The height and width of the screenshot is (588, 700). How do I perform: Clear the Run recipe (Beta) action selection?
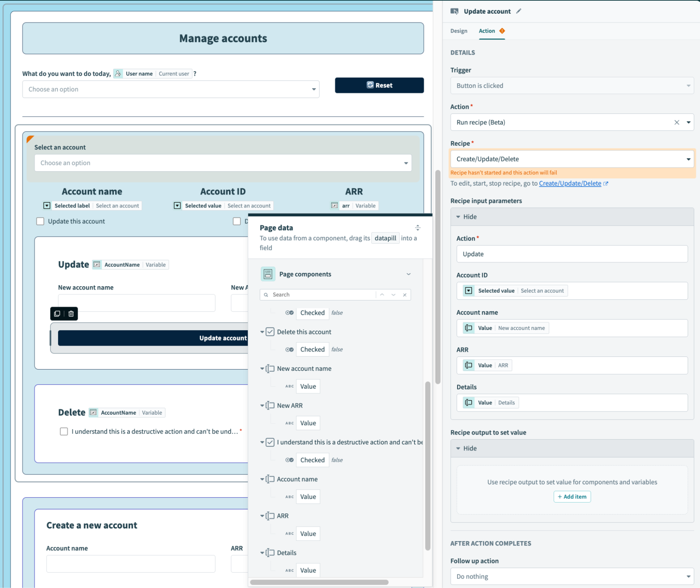[677, 122]
